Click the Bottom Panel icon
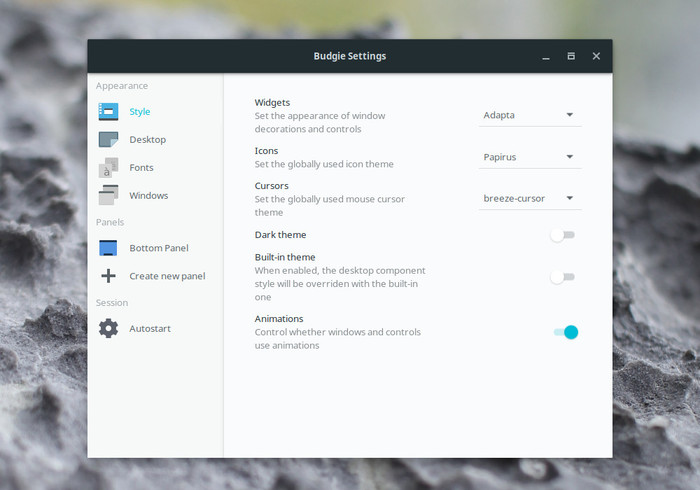700x490 pixels. (108, 248)
